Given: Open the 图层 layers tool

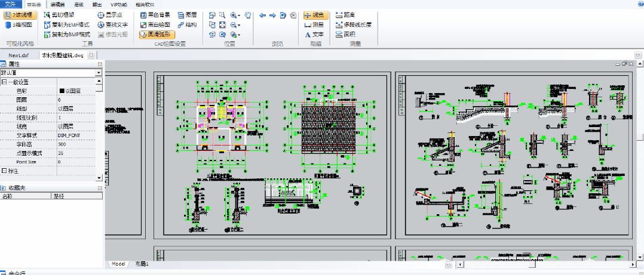Looking at the screenshot, I should coord(187,14).
